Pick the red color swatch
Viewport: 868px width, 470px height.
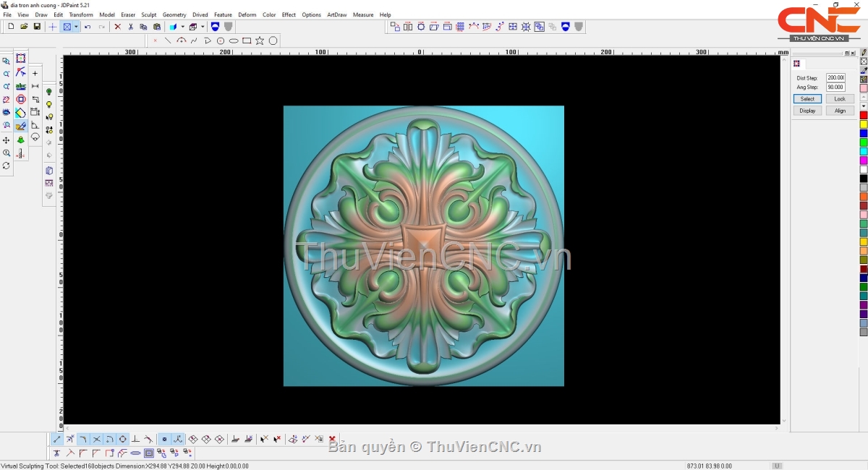[x=864, y=116]
